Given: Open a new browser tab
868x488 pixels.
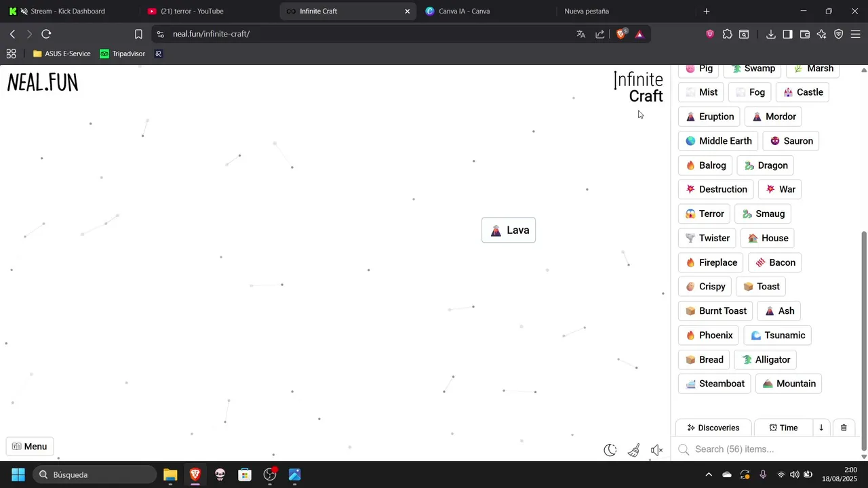Looking at the screenshot, I should tap(707, 11).
